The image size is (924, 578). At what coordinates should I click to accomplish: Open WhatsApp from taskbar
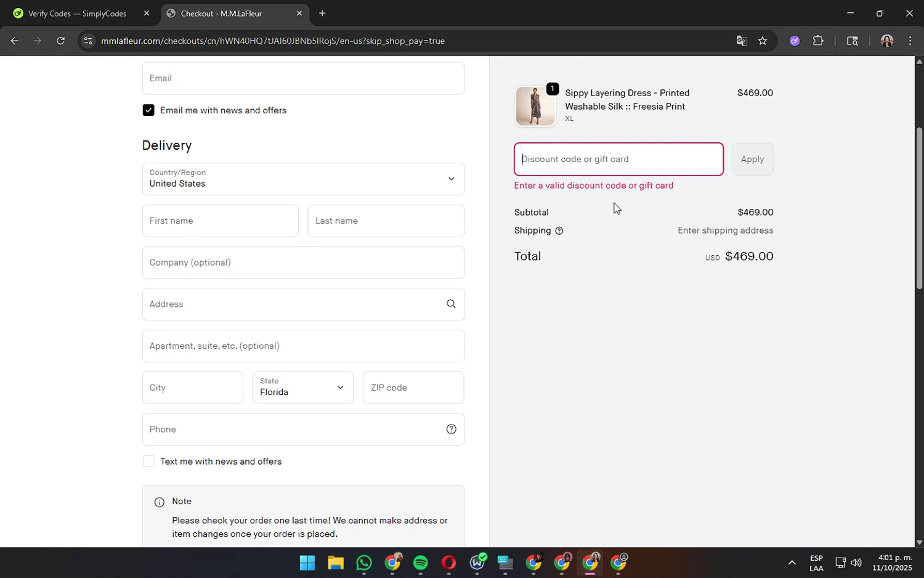[364, 563]
